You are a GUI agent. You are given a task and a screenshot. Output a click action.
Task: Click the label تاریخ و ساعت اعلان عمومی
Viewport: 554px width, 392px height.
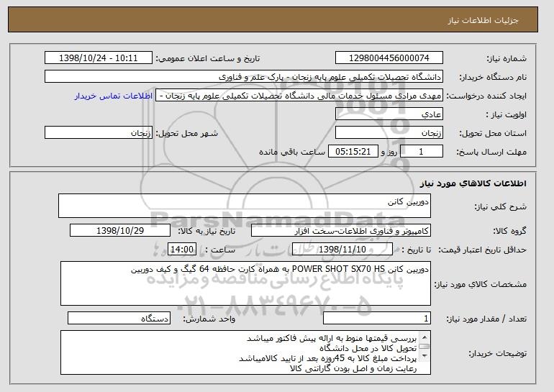coord(208,58)
